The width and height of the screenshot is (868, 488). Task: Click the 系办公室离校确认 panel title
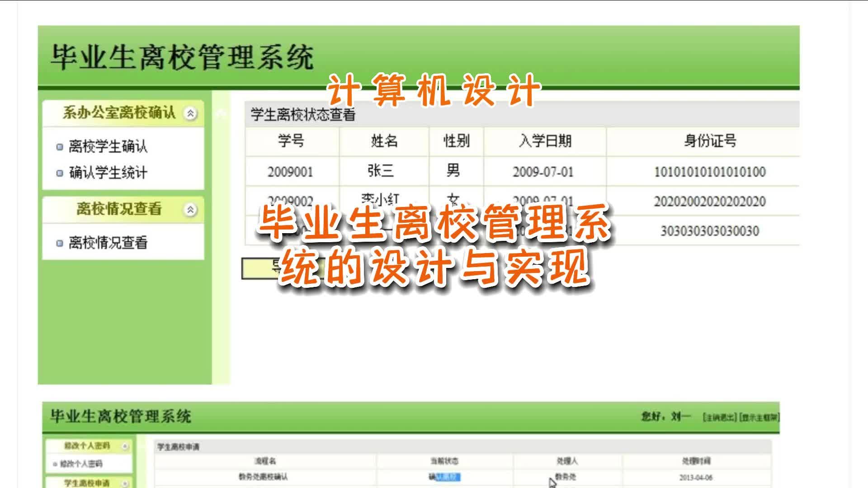[x=119, y=113]
